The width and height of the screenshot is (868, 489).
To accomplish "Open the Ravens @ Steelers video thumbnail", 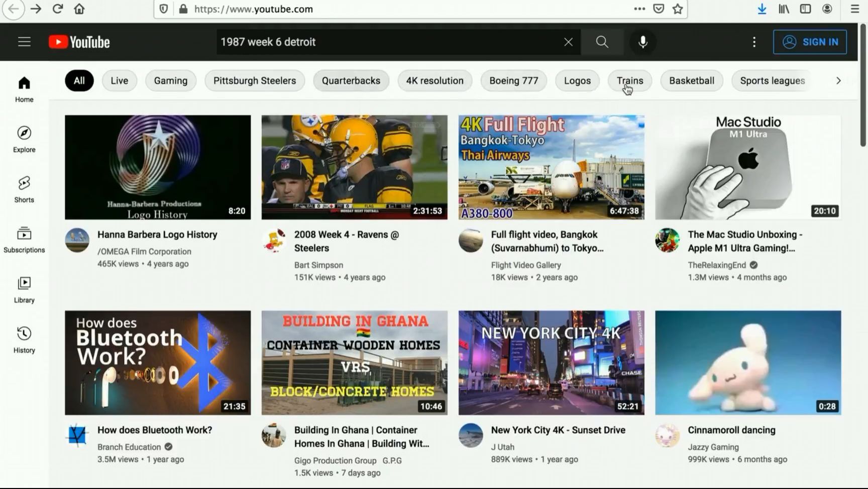I will [x=354, y=167].
